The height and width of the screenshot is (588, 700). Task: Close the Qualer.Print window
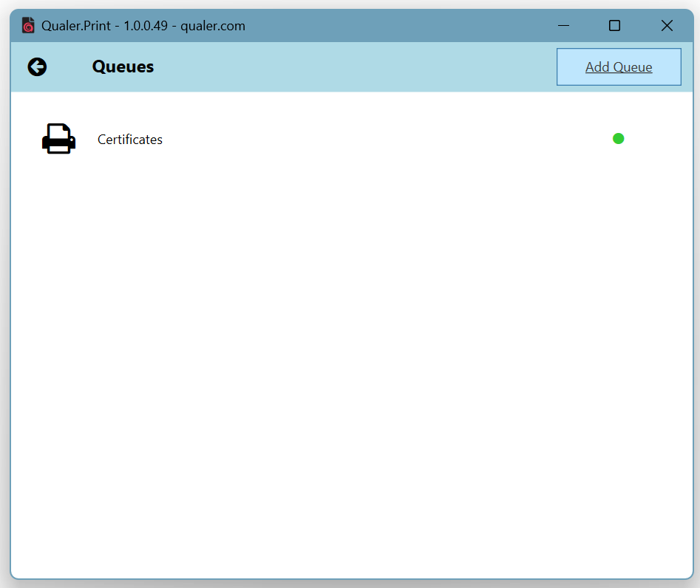point(667,25)
